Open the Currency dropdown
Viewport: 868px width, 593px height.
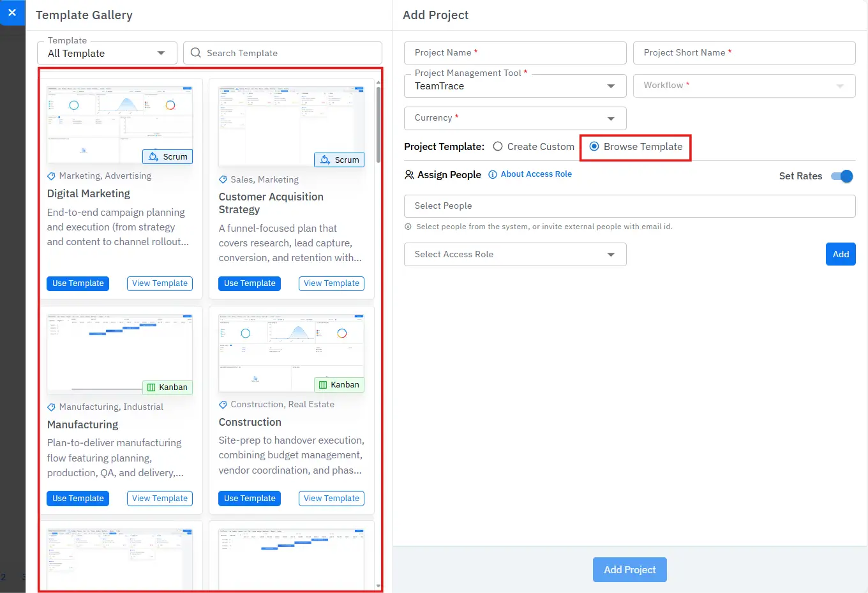tap(514, 118)
